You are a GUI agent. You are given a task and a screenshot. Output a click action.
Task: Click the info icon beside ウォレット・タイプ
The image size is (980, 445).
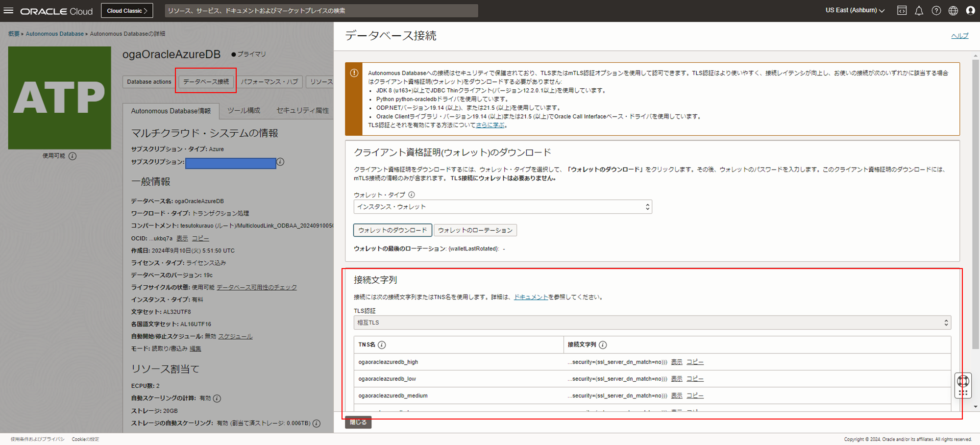tap(412, 195)
